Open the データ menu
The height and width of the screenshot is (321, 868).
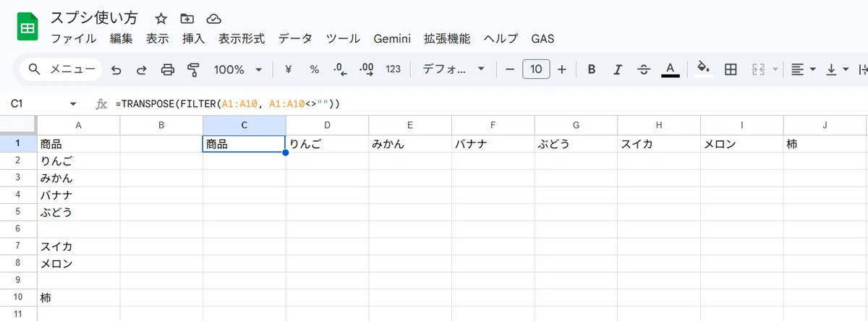pyautogui.click(x=295, y=38)
